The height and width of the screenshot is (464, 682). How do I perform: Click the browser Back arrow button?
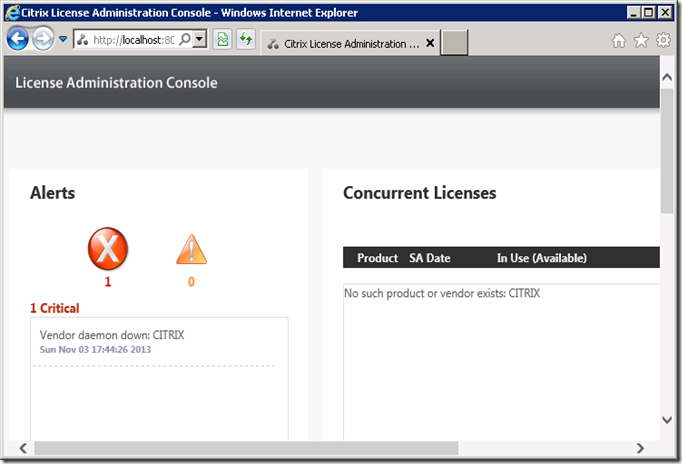17,40
